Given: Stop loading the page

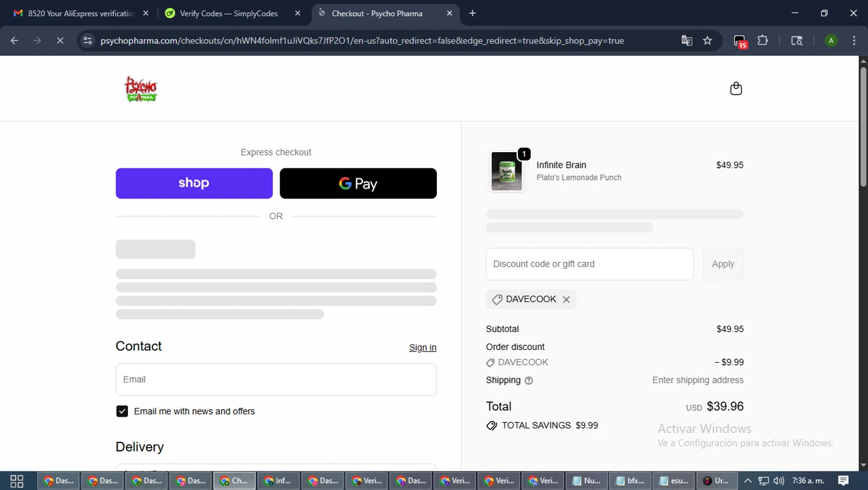Looking at the screenshot, I should coord(60,40).
